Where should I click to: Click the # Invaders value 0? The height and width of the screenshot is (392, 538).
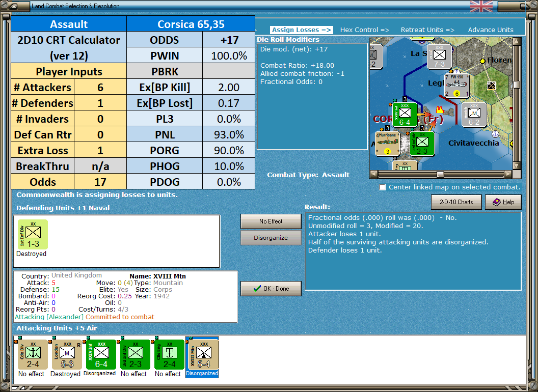pyautogui.click(x=100, y=119)
